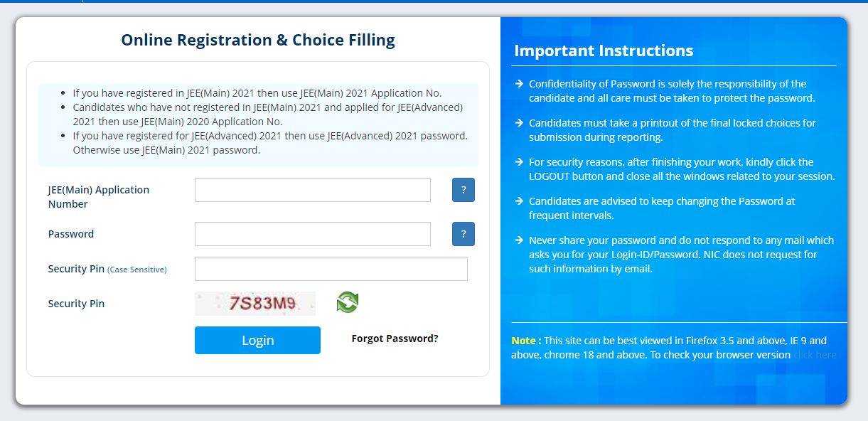Open the Forgot Password? link

[x=395, y=339]
